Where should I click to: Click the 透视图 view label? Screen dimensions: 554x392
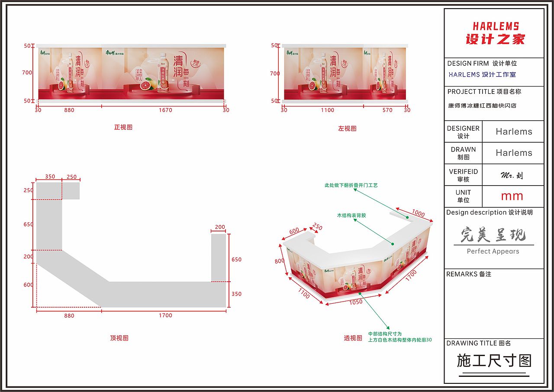coord(353,338)
